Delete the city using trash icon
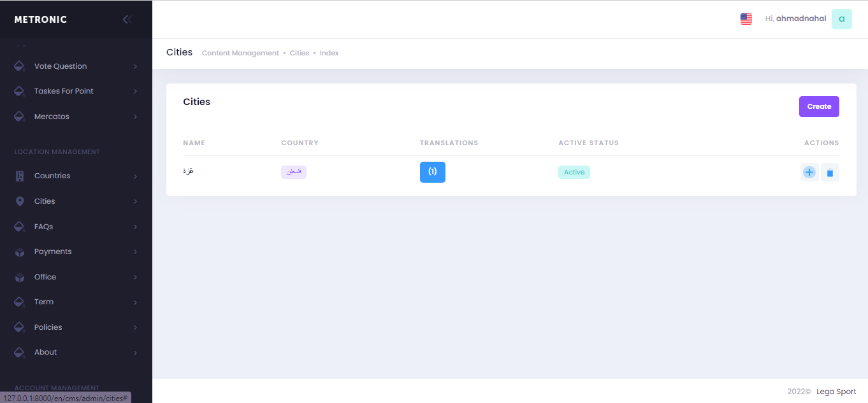Viewport: 868px width, 403px height. tap(830, 173)
